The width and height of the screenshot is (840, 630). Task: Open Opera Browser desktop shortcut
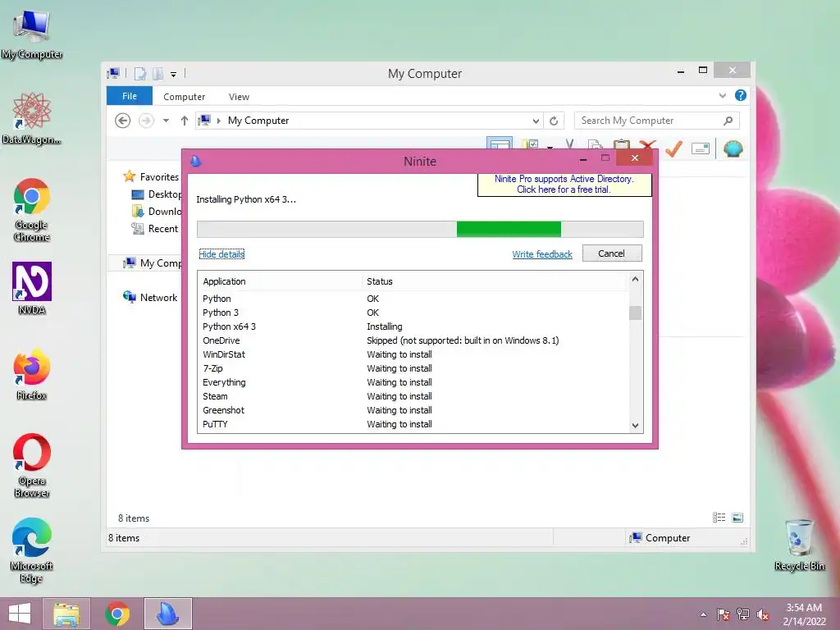32,465
